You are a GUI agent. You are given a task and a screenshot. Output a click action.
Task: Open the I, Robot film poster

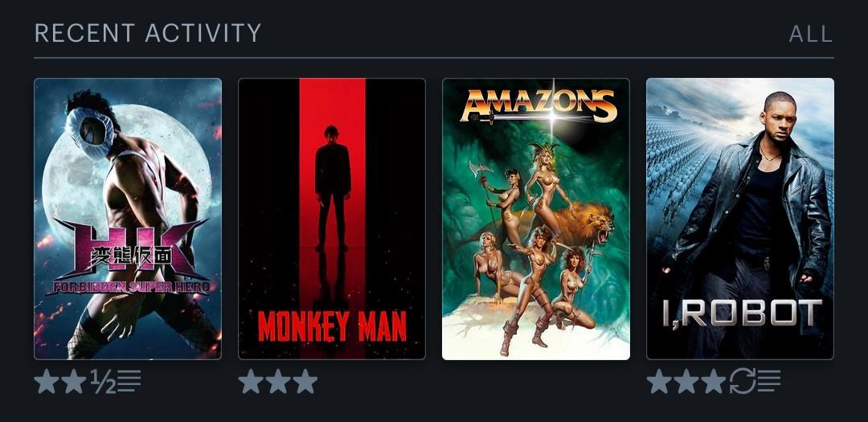(x=740, y=219)
